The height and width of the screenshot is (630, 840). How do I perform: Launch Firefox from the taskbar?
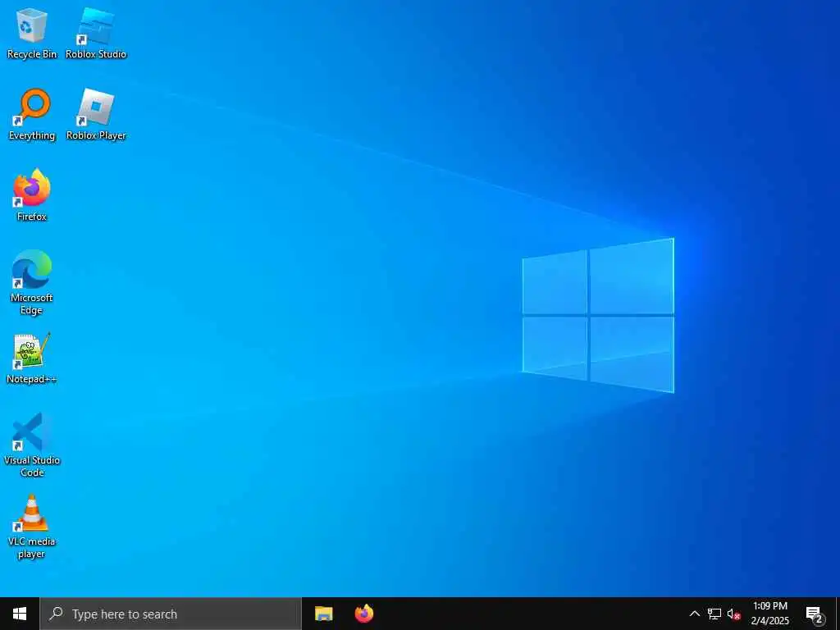[364, 614]
